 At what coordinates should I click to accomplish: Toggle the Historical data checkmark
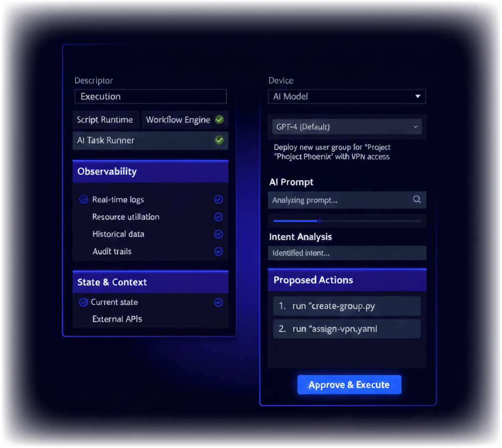coord(218,235)
